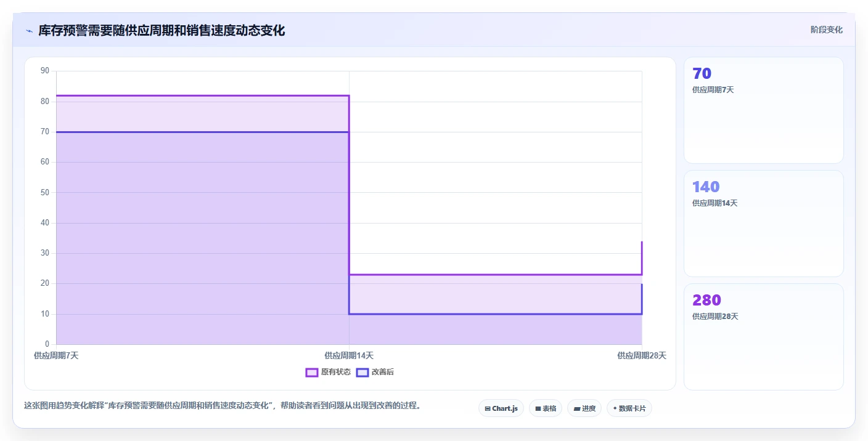
Task: Select the Chart.js tag
Action: tap(501, 408)
